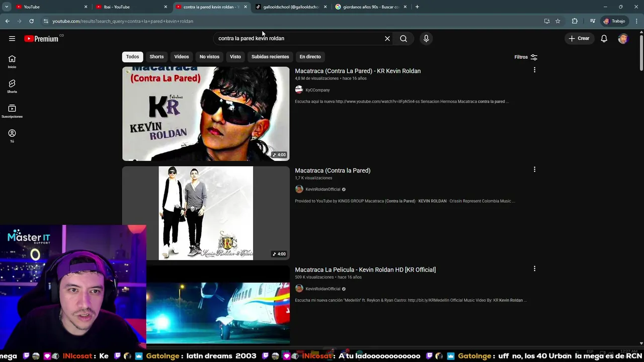Image resolution: width=644 pixels, height=362 pixels.
Task: Select the No vistos filter chip
Action: coord(209,57)
